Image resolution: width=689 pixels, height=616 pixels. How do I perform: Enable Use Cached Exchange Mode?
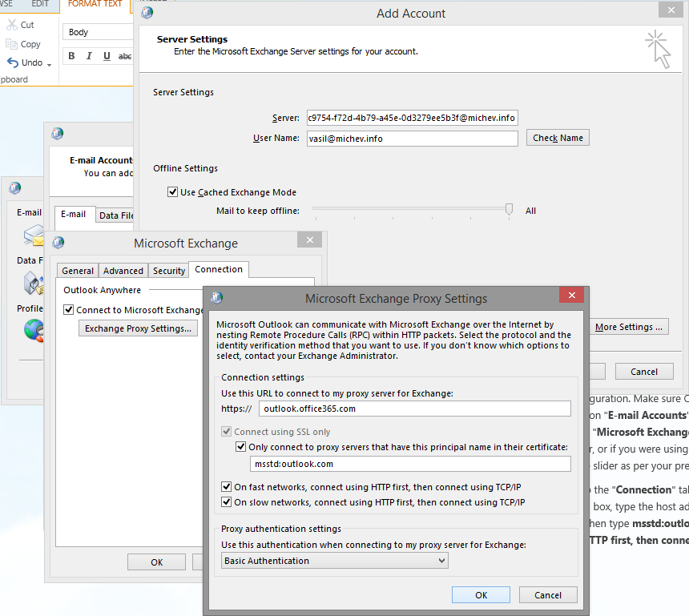coord(172,192)
